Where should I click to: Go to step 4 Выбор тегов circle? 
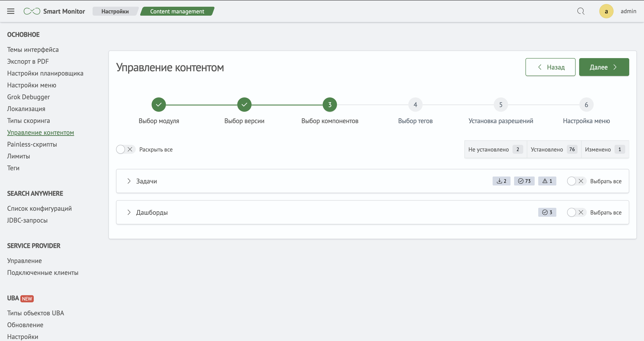(415, 105)
